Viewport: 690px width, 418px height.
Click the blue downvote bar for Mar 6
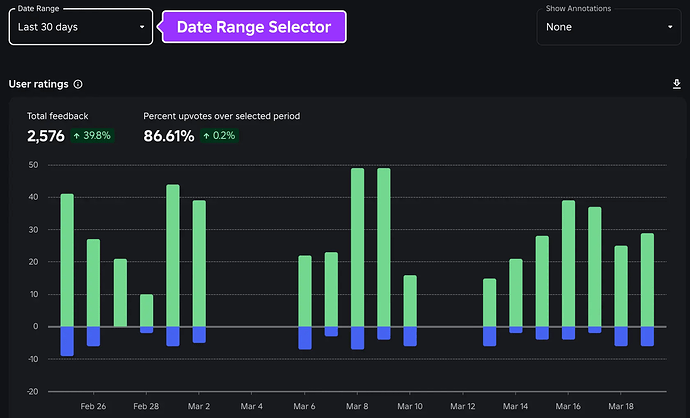click(305, 338)
